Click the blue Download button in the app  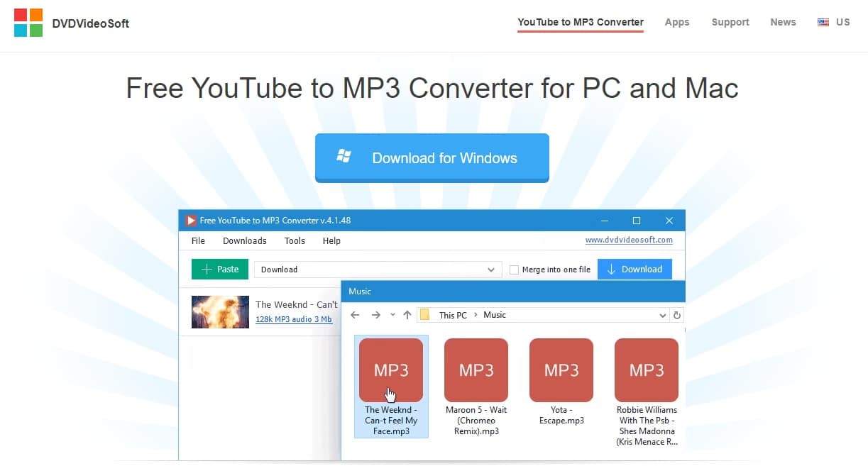coord(634,270)
